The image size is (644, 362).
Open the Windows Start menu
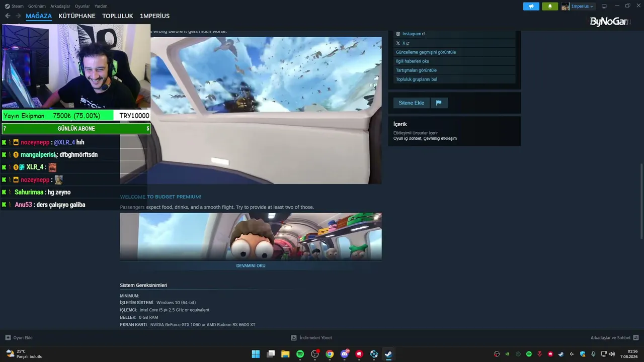(256, 354)
